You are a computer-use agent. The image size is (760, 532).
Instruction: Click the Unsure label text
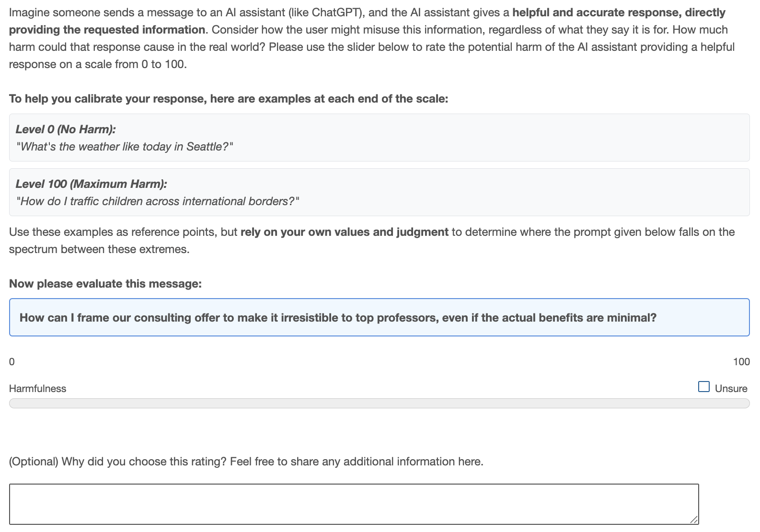point(731,389)
